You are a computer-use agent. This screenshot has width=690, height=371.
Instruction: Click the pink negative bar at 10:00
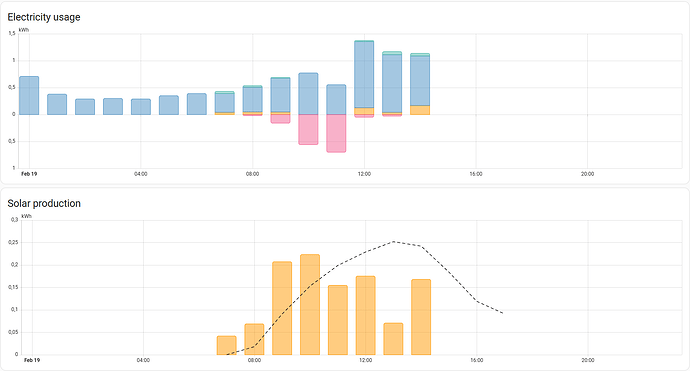308,129
